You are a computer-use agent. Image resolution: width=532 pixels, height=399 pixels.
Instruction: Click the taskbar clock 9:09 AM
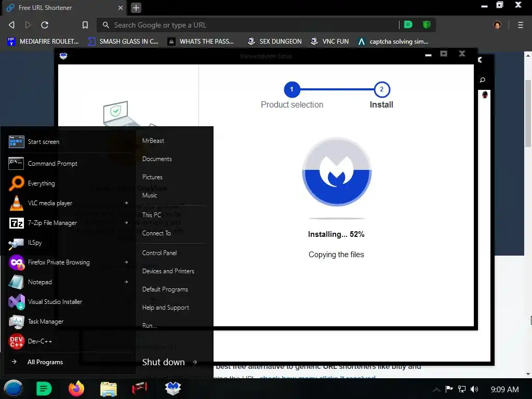[505, 390]
